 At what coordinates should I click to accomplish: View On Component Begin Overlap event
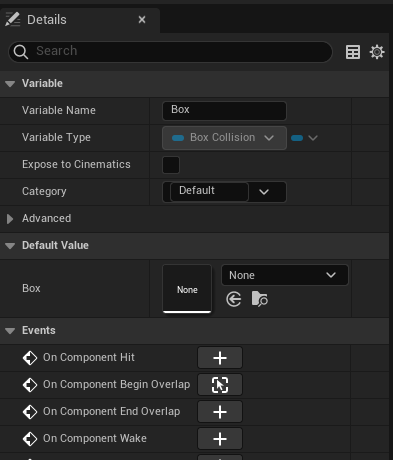coord(220,385)
